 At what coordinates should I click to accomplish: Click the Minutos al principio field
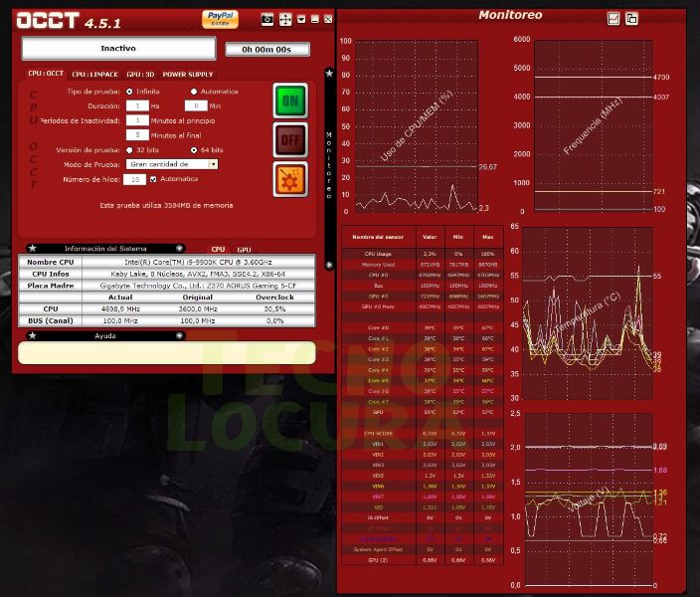137,120
